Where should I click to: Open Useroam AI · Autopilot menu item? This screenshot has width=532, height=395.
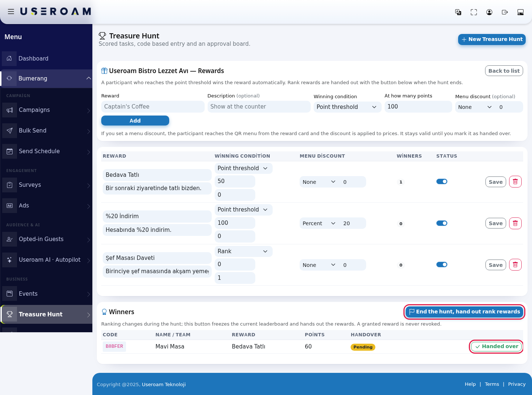click(x=46, y=260)
